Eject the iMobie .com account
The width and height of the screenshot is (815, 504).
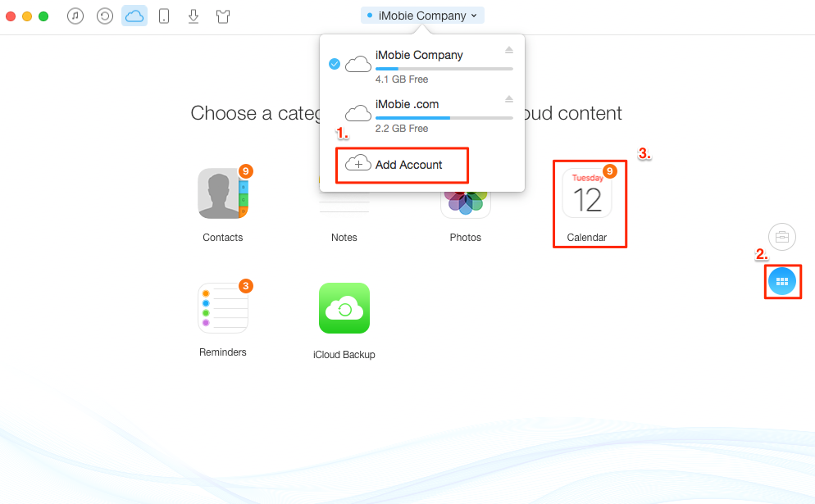click(509, 98)
